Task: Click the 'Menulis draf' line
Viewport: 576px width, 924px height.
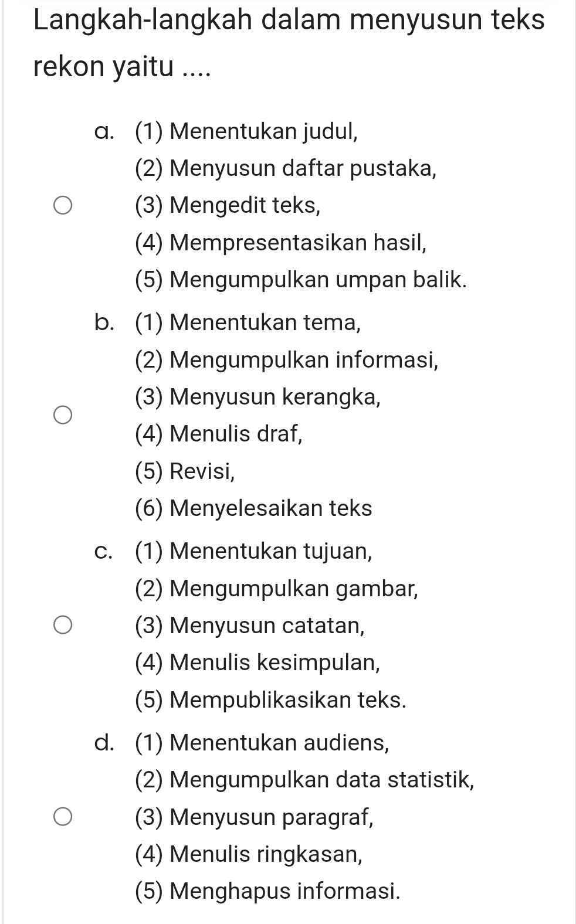Action: [x=219, y=434]
